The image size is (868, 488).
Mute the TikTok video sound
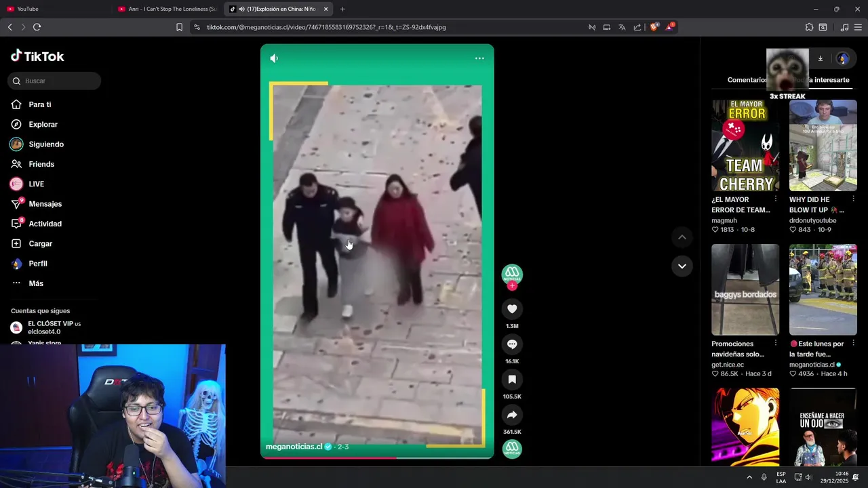[274, 58]
